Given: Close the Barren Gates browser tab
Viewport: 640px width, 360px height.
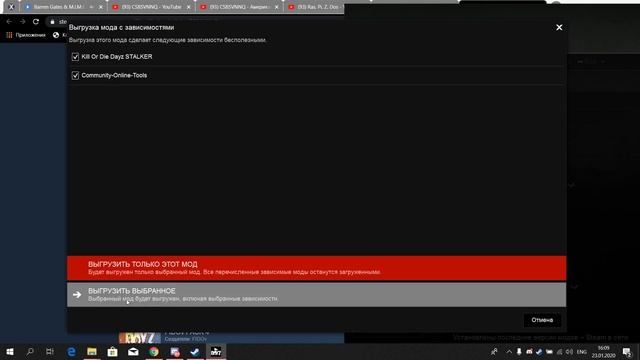Looking at the screenshot, I should click(101, 7).
